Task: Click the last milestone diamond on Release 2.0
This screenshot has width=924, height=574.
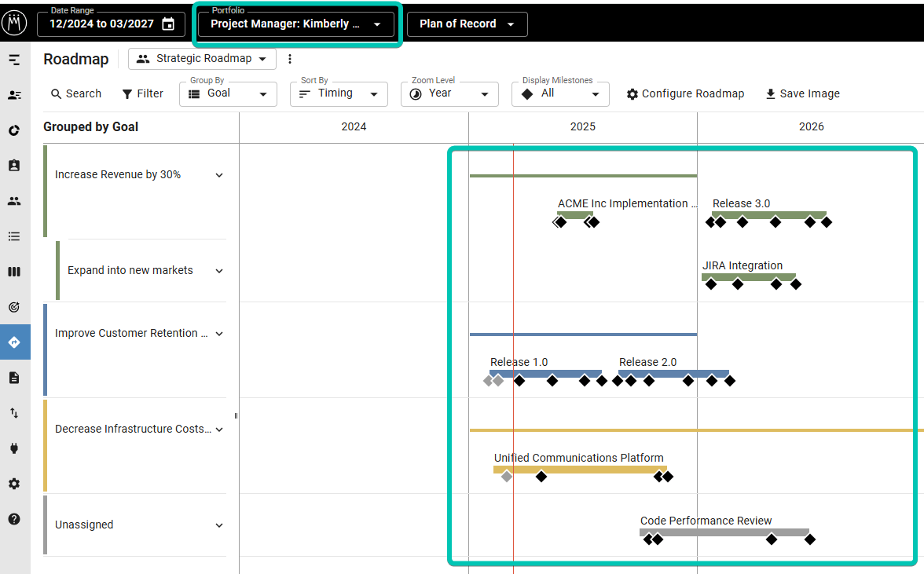Action: coord(729,381)
